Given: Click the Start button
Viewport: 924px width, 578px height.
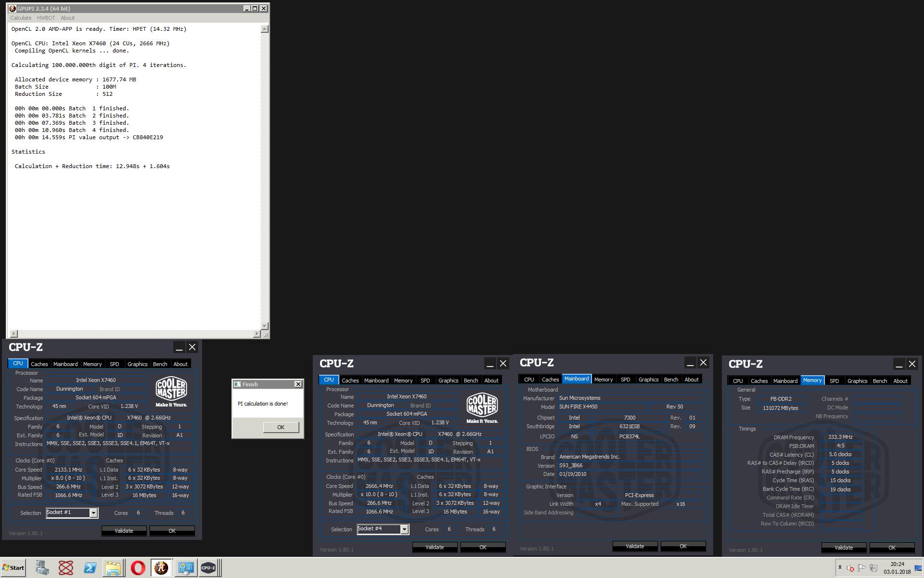Looking at the screenshot, I should tap(13, 568).
